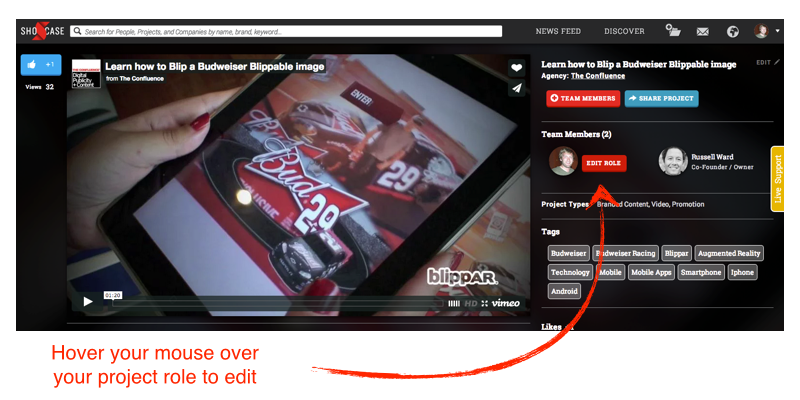
Task: Click the Blippar tag
Action: (x=677, y=253)
